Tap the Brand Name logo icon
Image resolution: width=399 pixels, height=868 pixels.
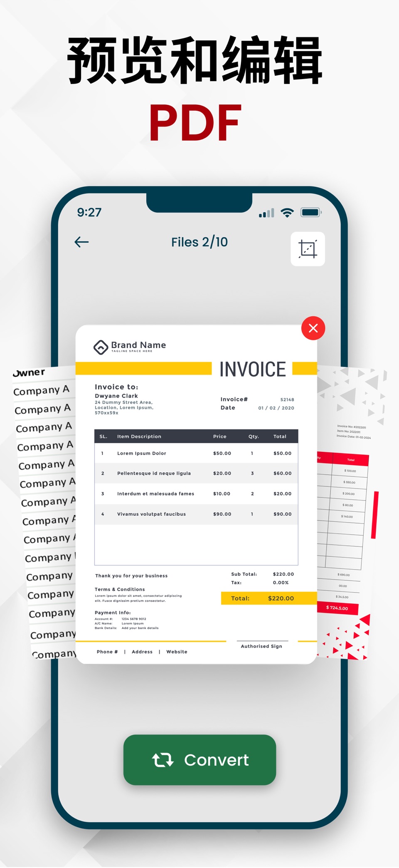[x=101, y=347]
